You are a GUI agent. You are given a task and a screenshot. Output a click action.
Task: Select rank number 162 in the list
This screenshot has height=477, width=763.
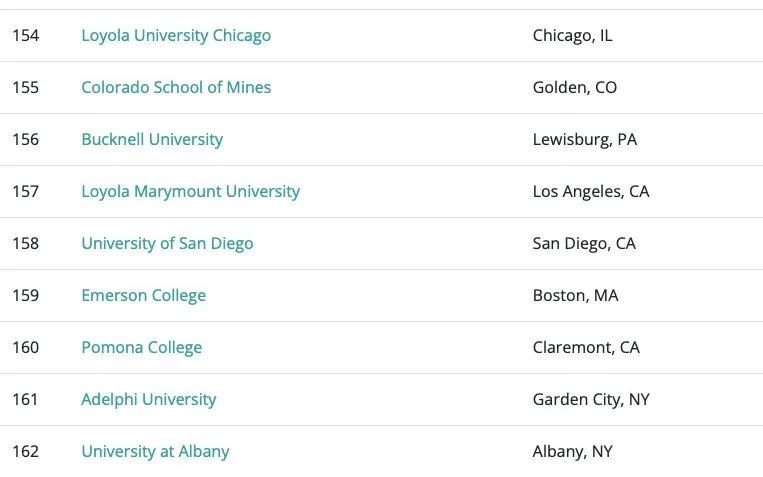pyautogui.click(x=25, y=452)
